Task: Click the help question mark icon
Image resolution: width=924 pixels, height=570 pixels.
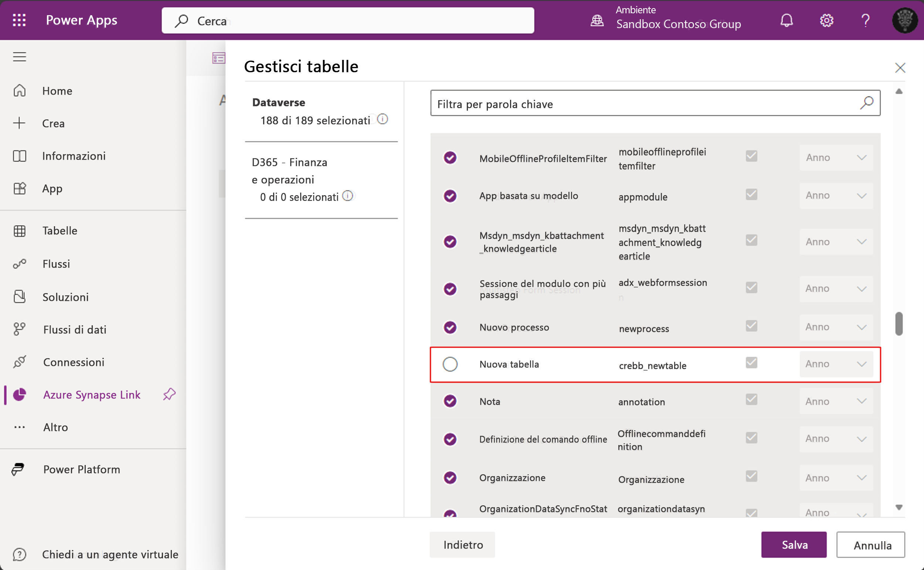Action: pyautogui.click(x=866, y=20)
